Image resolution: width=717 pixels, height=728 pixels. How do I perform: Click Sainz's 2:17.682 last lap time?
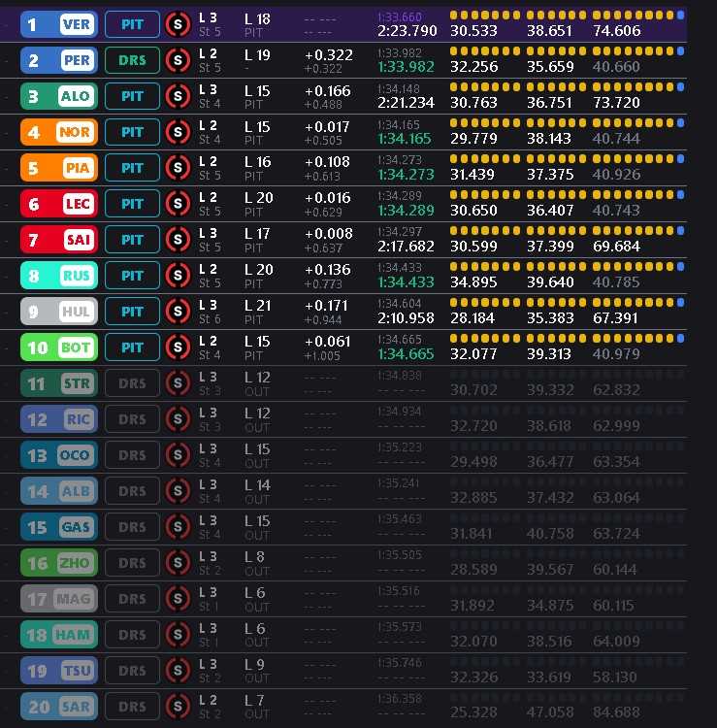click(407, 247)
